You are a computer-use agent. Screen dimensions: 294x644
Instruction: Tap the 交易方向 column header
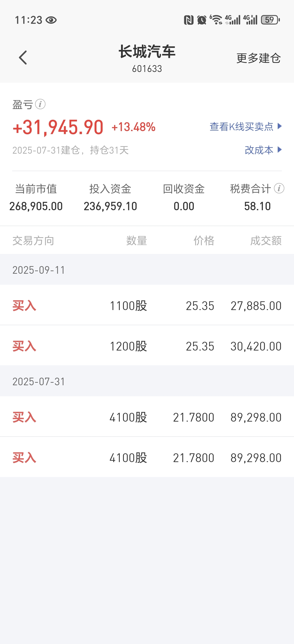34,241
